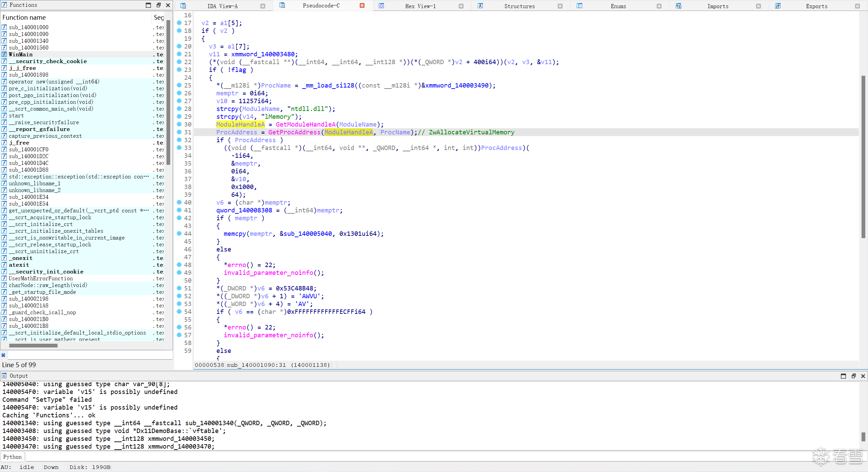This screenshot has height=472, width=868.
Task: Click the Imports tab icon
Action: coord(678,6)
